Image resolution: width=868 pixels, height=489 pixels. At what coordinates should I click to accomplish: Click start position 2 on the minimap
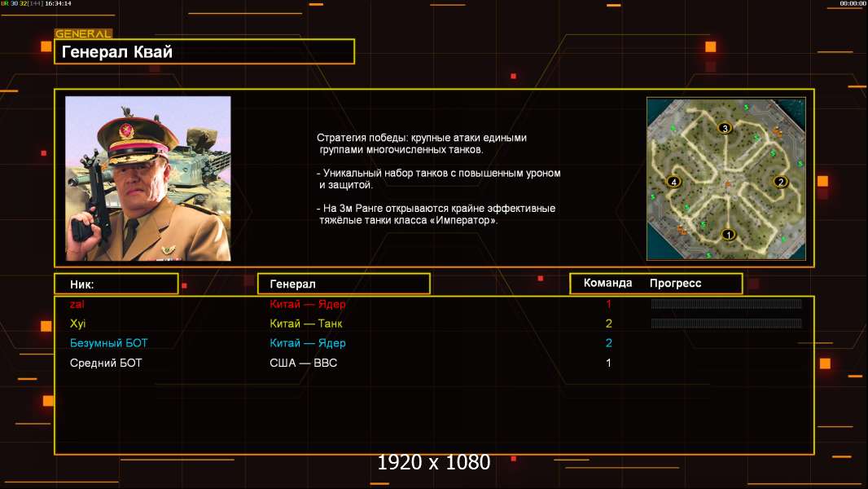781,182
